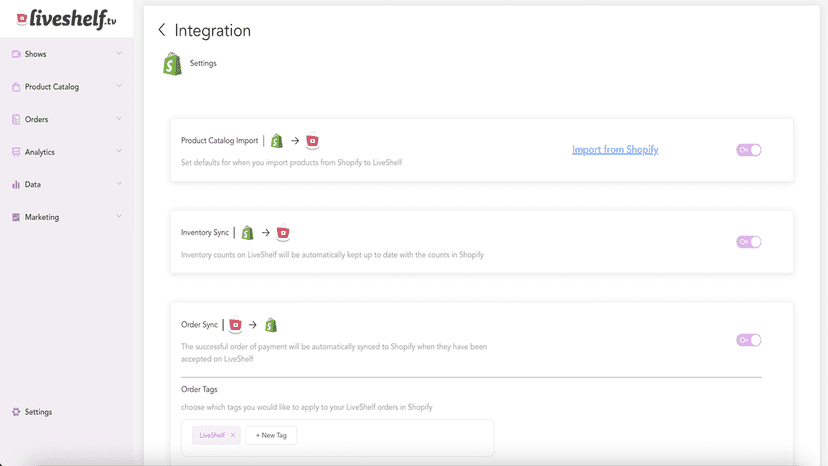This screenshot has height=466, width=828.
Task: Click the Analytics icon in sidebar
Action: (x=16, y=152)
